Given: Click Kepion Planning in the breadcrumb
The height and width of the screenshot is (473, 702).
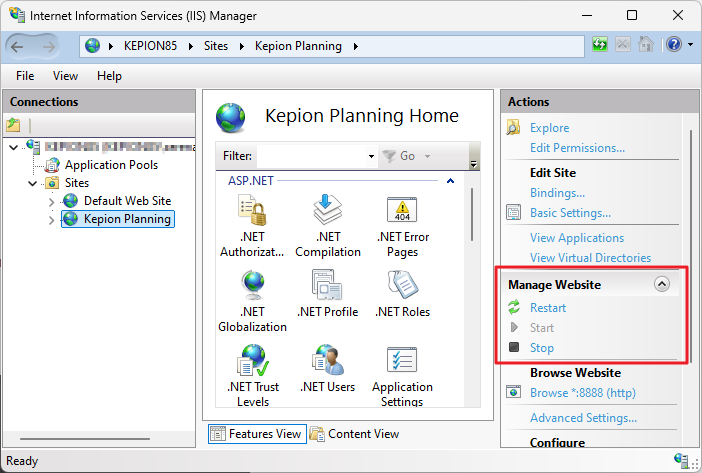Looking at the screenshot, I should click(x=298, y=46).
